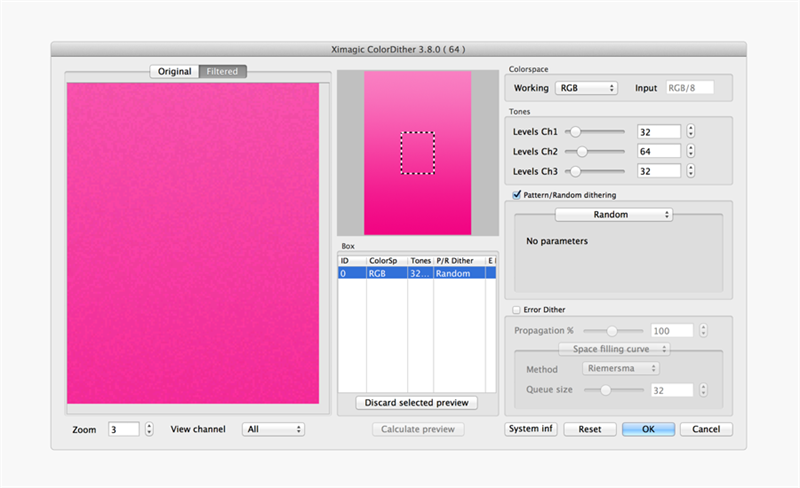800x488 pixels.
Task: Switch to the Original tab
Action: pos(174,71)
